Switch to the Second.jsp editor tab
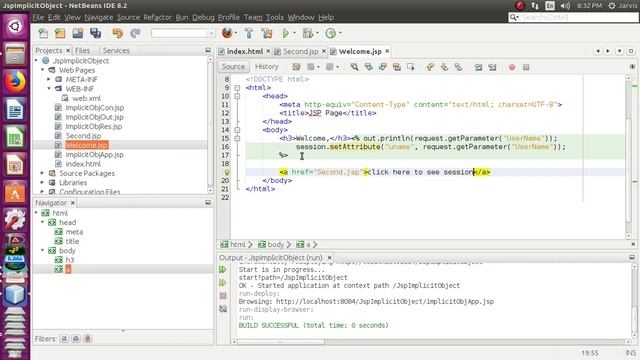Screen dimensions: 640x360 300,51
